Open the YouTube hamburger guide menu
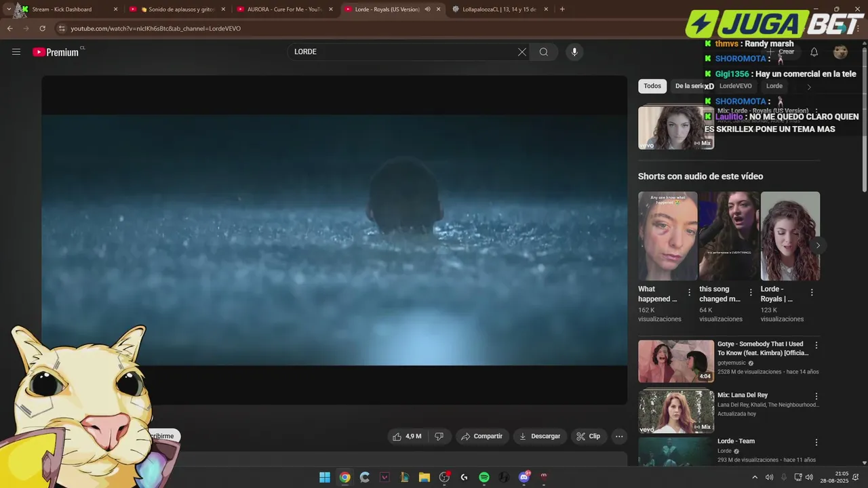This screenshot has width=868, height=488. tap(16, 52)
